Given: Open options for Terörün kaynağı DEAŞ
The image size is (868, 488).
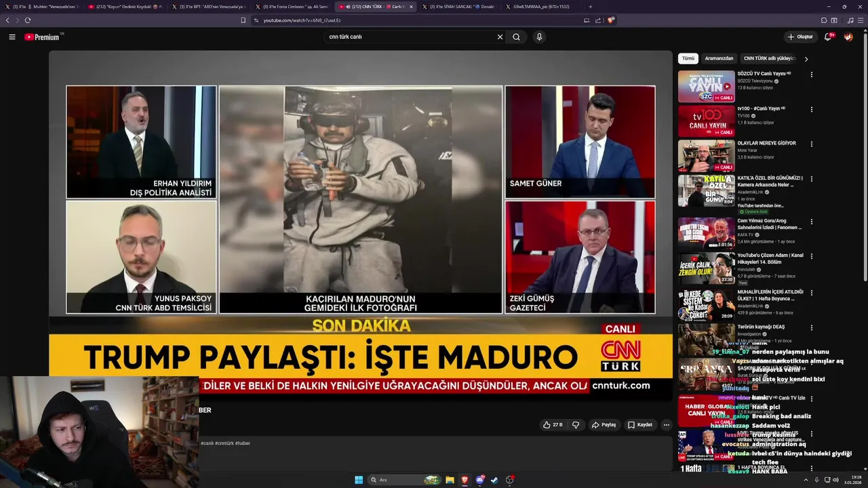Looking at the screenshot, I should 812,327.
